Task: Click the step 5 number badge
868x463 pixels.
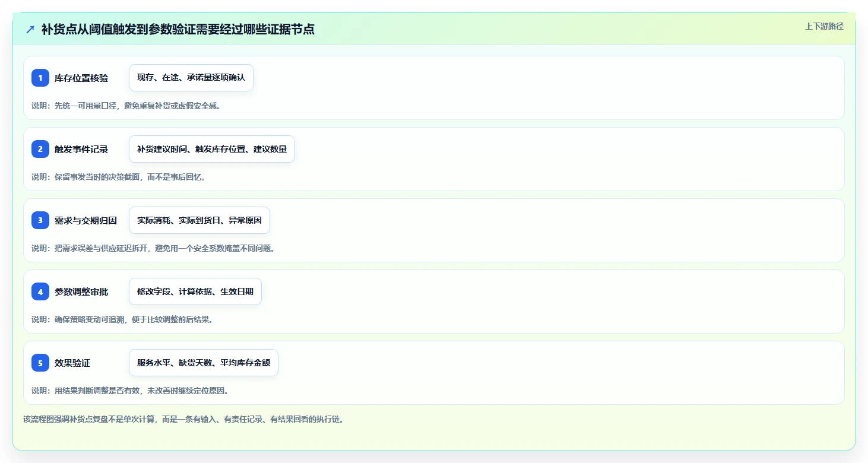Action: click(40, 363)
